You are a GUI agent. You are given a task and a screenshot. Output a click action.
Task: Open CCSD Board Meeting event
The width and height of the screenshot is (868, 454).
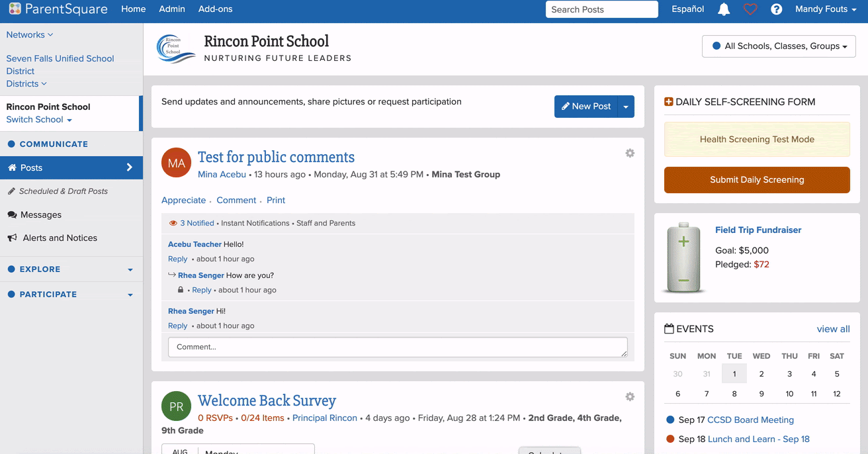(750, 420)
